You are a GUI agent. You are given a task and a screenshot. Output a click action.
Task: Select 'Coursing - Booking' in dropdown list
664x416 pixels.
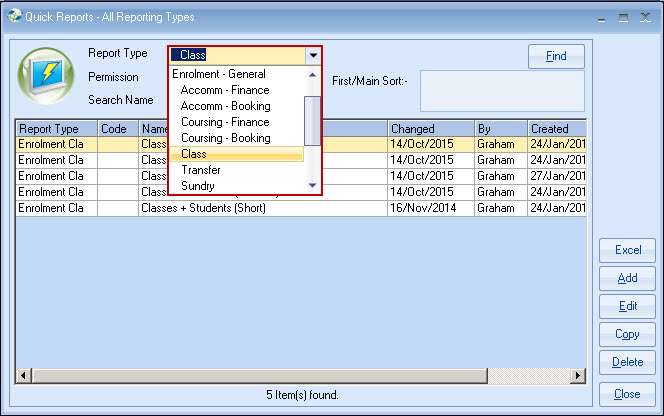(x=225, y=138)
